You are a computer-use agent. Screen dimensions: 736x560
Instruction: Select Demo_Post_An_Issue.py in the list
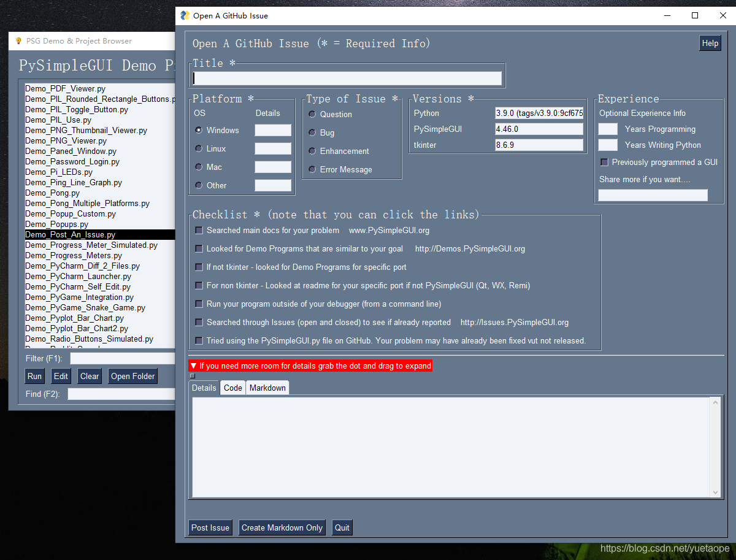[101, 234]
